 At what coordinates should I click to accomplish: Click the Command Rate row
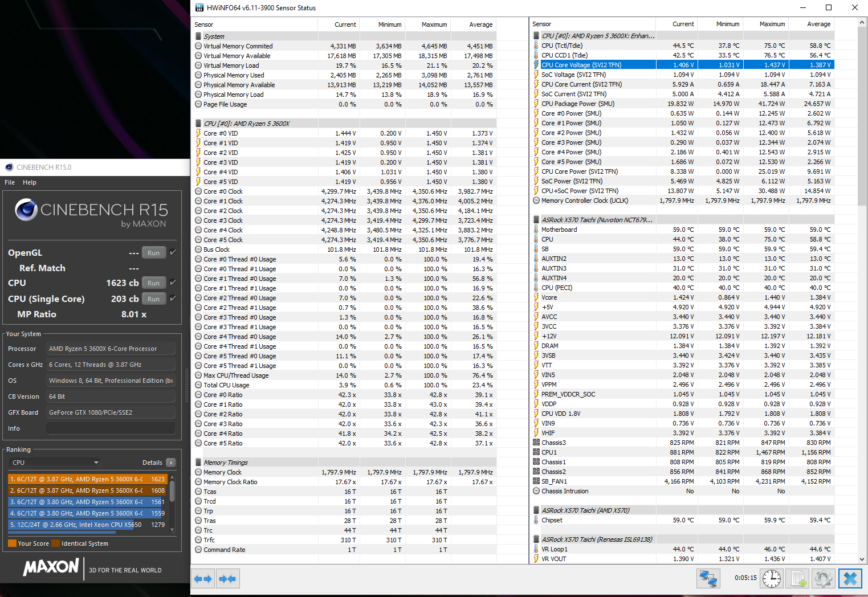point(345,550)
